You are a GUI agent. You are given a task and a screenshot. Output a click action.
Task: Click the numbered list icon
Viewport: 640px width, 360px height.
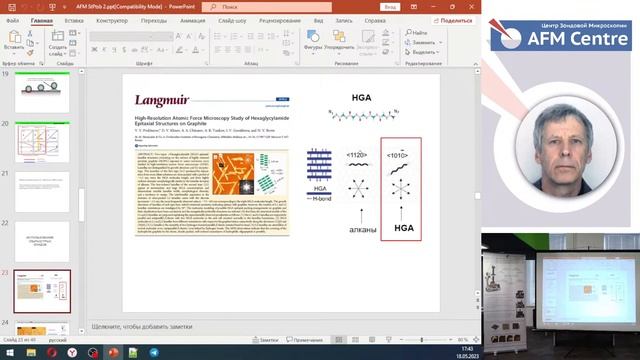tap(234, 37)
